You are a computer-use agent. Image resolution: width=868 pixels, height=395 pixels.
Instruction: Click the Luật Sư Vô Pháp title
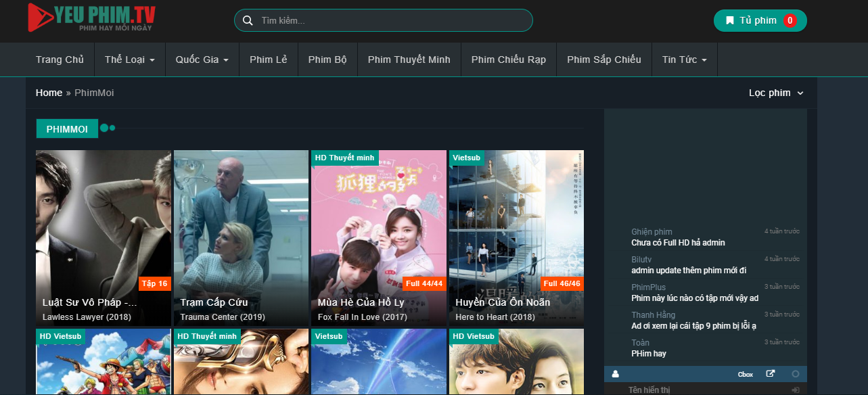[90, 302]
